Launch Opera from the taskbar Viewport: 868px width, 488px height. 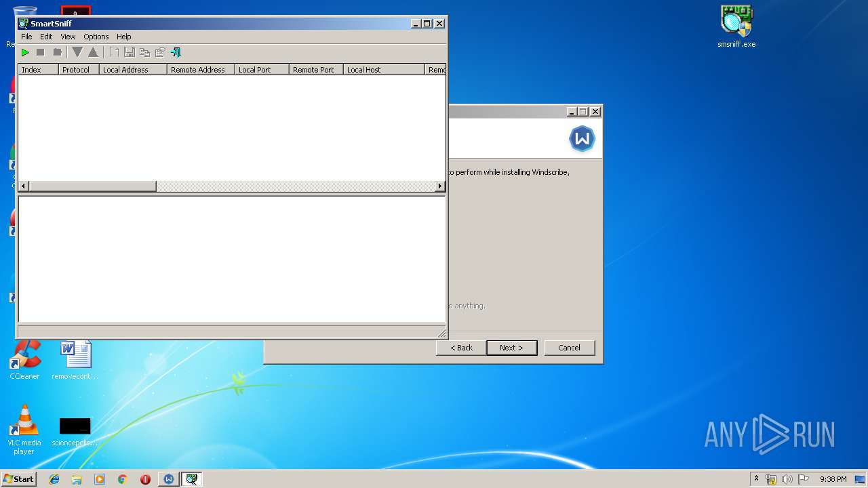(145, 479)
